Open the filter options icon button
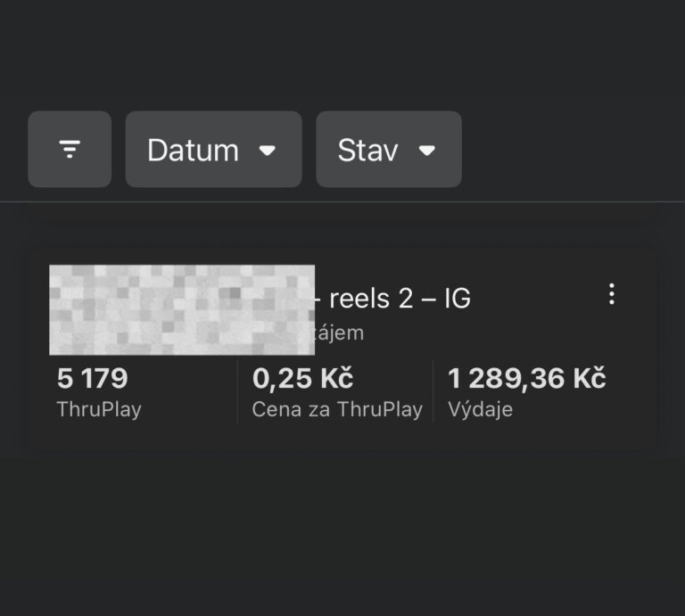 click(70, 149)
